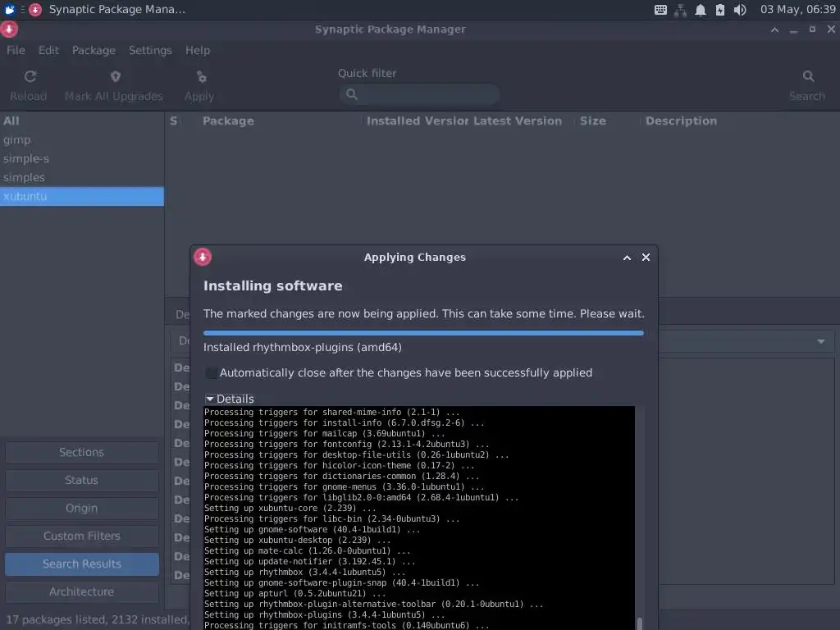The width and height of the screenshot is (840, 630).
Task: Click the magnifier icon inside Quick filter
Action: [x=352, y=94]
